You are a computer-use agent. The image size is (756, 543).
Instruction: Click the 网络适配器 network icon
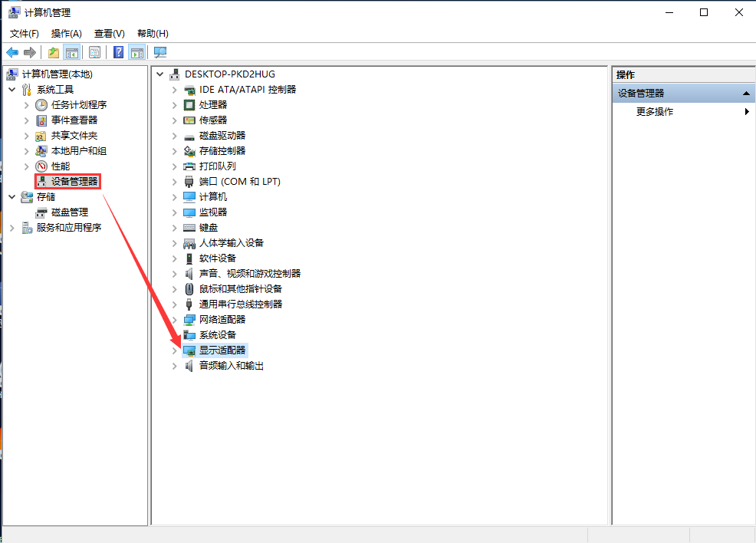click(x=189, y=320)
